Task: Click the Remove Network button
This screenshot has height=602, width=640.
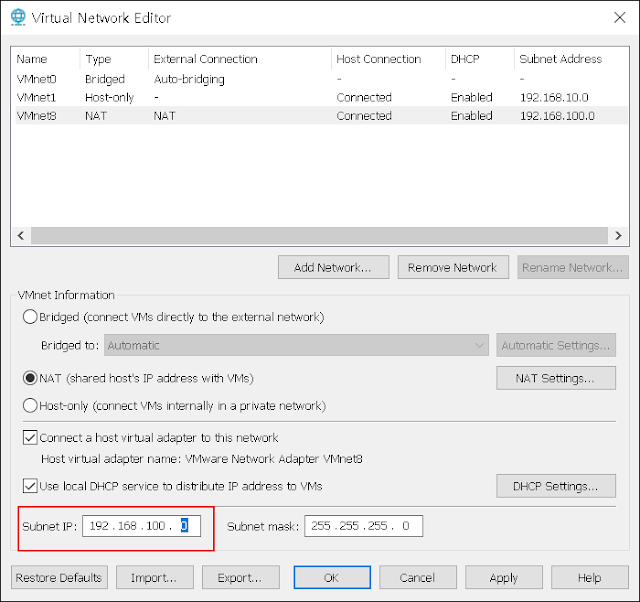Action: click(x=453, y=267)
